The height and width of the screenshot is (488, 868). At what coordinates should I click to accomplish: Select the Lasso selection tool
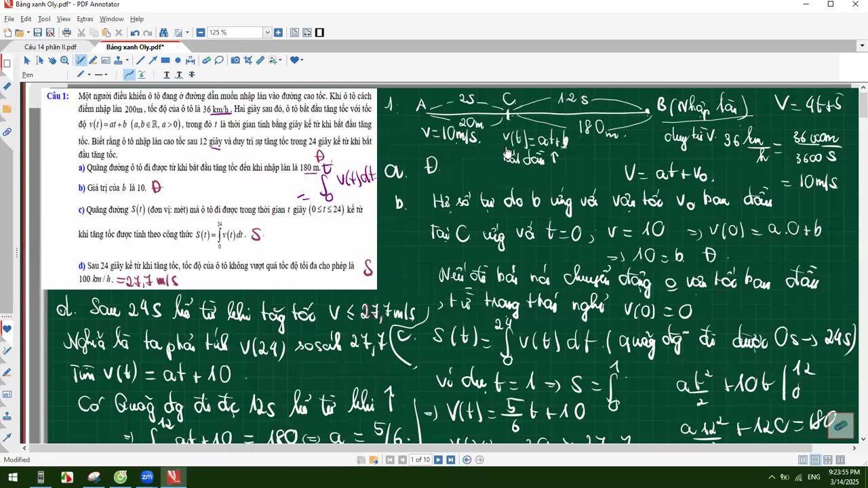pos(219,60)
